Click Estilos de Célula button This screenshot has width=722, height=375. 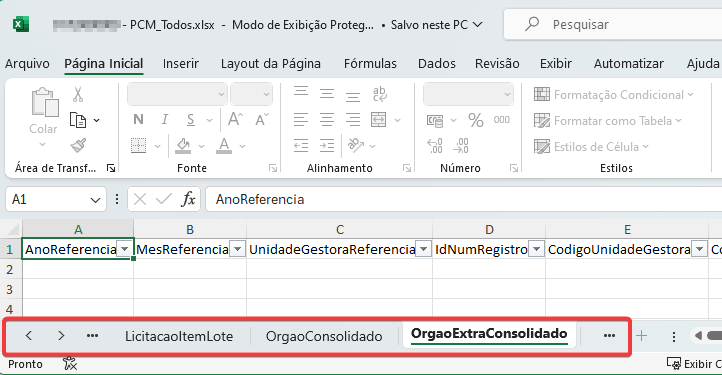click(x=591, y=146)
